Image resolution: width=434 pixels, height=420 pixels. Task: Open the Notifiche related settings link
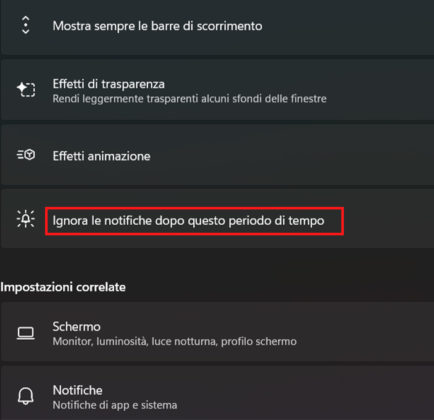[217, 393]
